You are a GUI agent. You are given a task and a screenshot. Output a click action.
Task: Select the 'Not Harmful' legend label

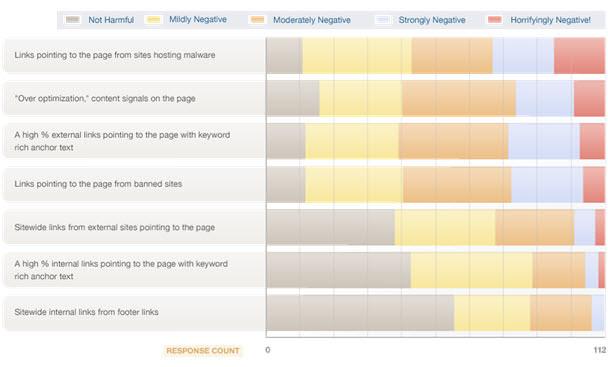pyautogui.click(x=111, y=20)
